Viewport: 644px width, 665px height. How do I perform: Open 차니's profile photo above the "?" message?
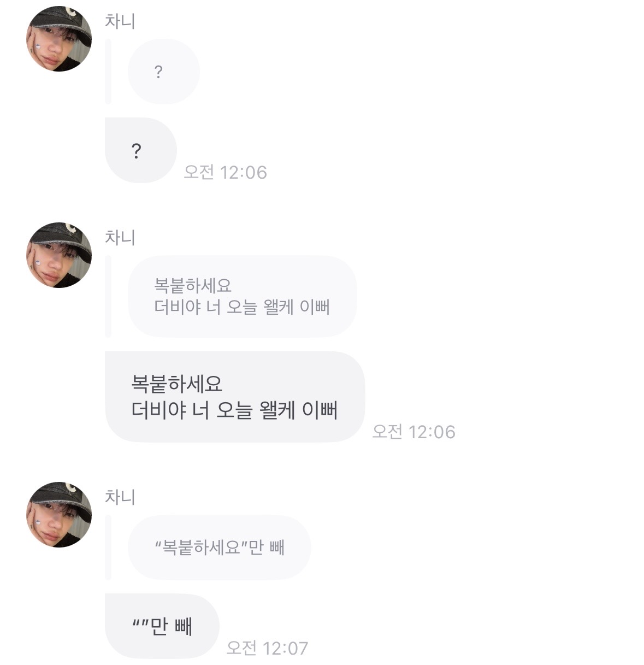pyautogui.click(x=59, y=39)
